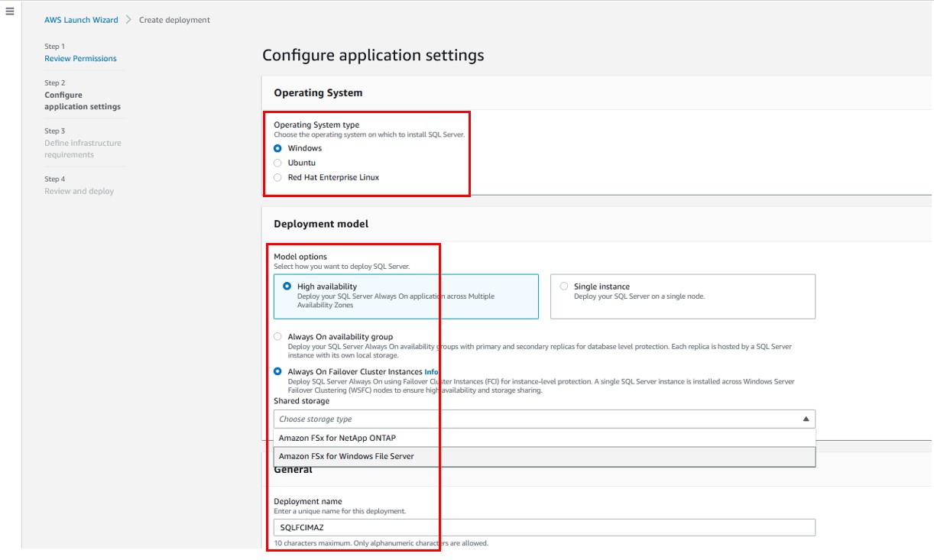Screen dimensions: 934x560
Task: Click the Deployment name input field
Action: pyautogui.click(x=544, y=527)
